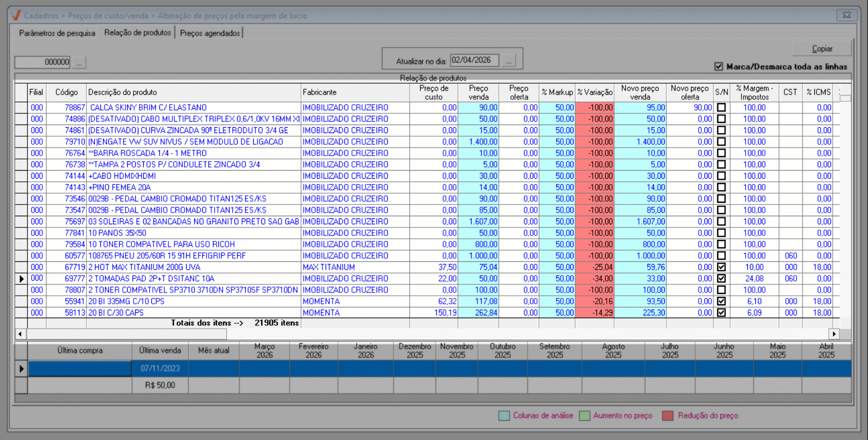Image resolution: width=868 pixels, height=440 pixels.
Task: Click the row indicator arrow in the sales history grid
Action: [x=21, y=369]
